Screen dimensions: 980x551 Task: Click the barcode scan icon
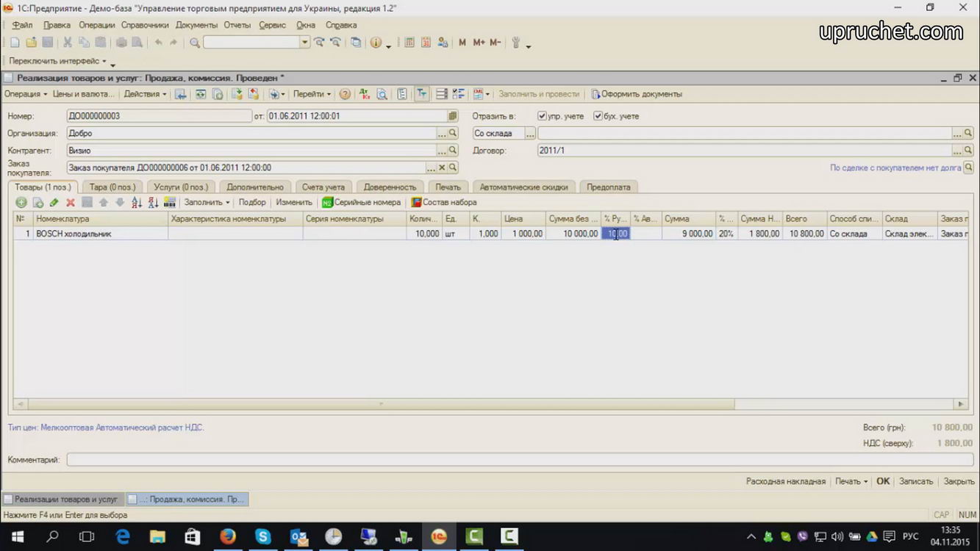pyautogui.click(x=170, y=202)
